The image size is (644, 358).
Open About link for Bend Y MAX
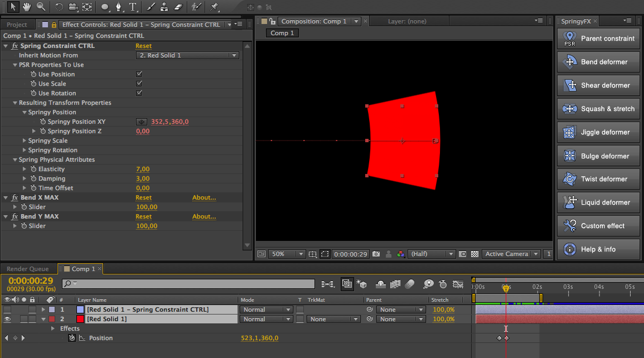[x=204, y=216]
